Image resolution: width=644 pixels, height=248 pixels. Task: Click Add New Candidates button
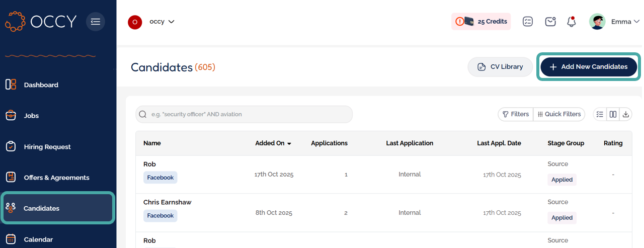click(588, 67)
